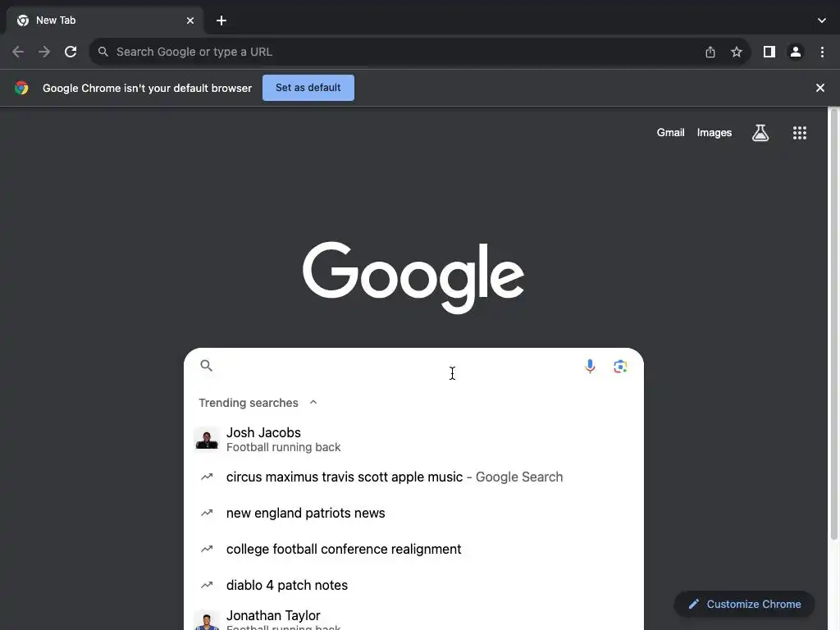This screenshot has width=840, height=630.
Task: Open a new tab with plus button
Action: click(221, 21)
